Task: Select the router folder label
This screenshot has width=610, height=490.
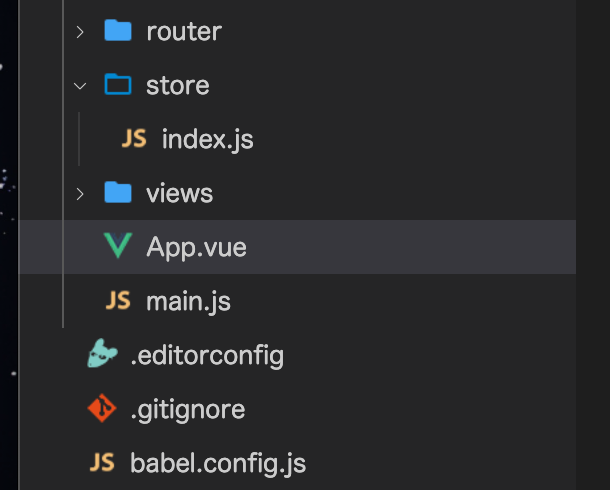Action: 183,32
